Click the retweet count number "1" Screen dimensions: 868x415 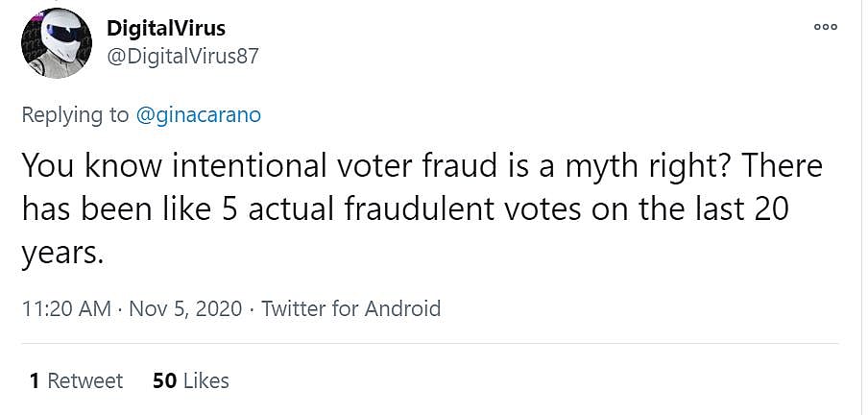35,380
